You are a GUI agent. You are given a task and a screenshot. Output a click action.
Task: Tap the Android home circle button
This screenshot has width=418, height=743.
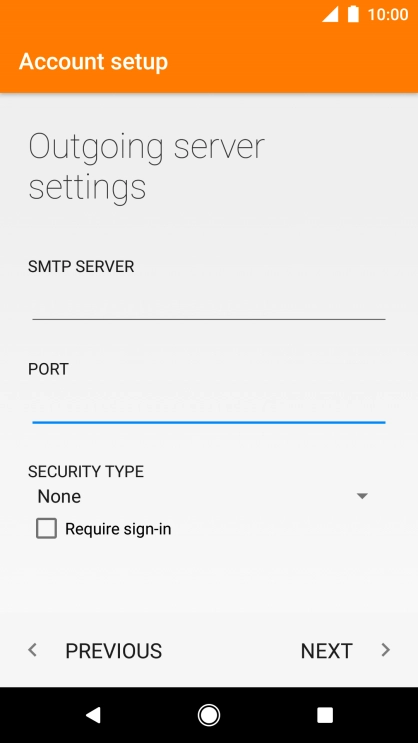209,715
